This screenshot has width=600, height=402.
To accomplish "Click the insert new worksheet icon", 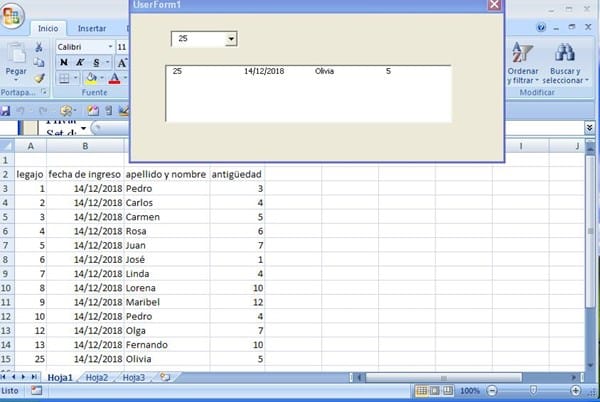I will tap(165, 378).
